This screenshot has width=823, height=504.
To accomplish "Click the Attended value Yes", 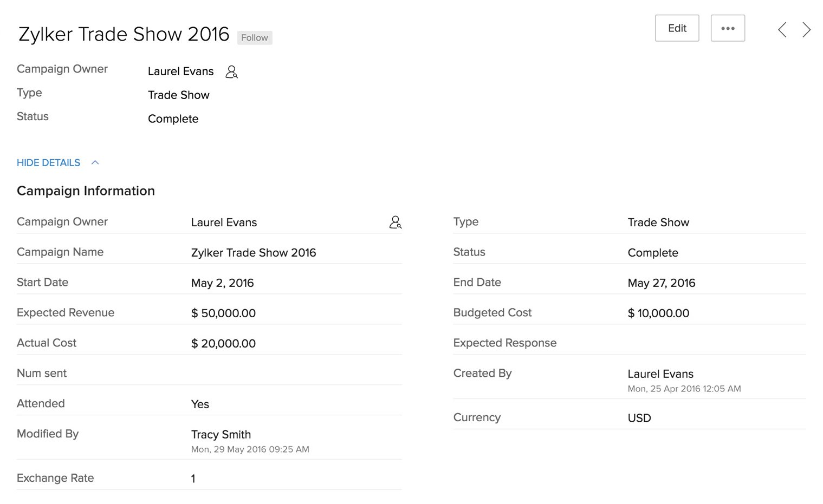I will pos(200,404).
